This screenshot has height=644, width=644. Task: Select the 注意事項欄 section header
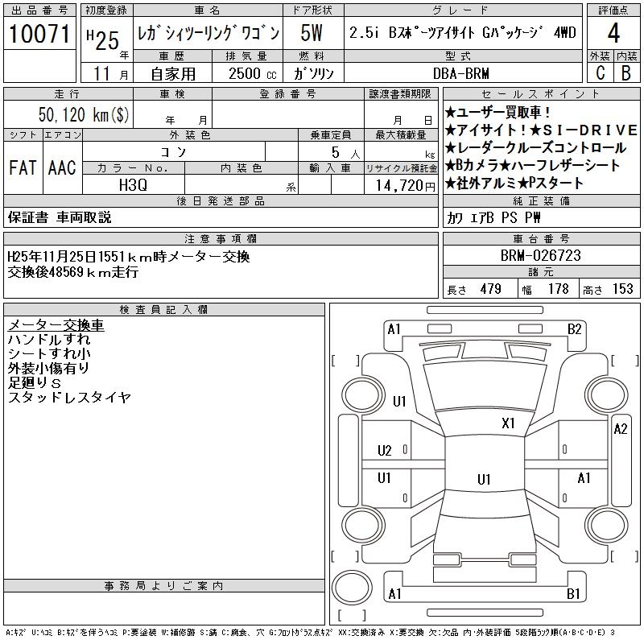(221, 238)
